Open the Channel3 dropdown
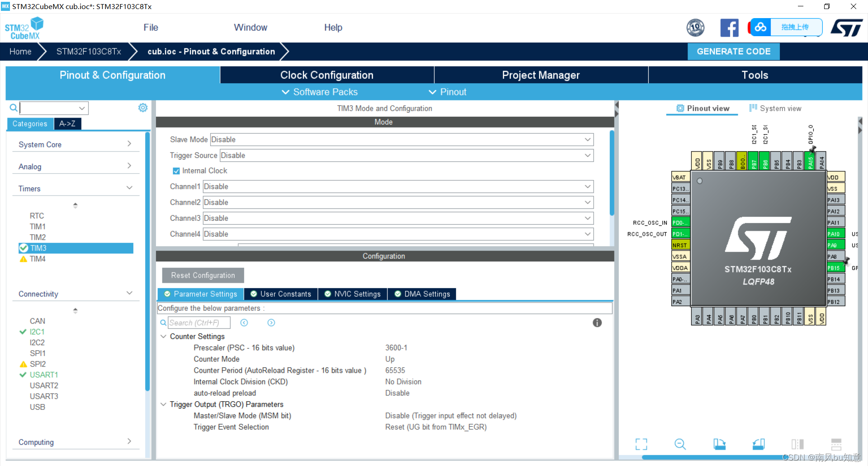Image resolution: width=868 pixels, height=466 pixels. pyautogui.click(x=398, y=218)
